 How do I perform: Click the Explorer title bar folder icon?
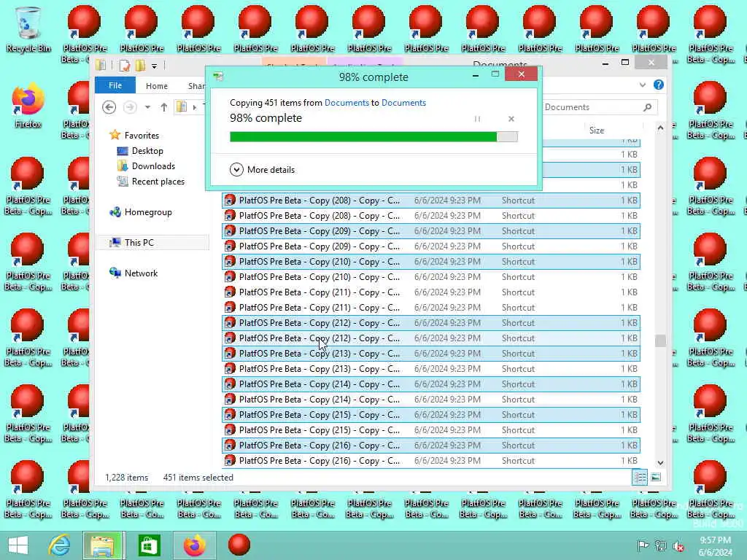point(101,66)
